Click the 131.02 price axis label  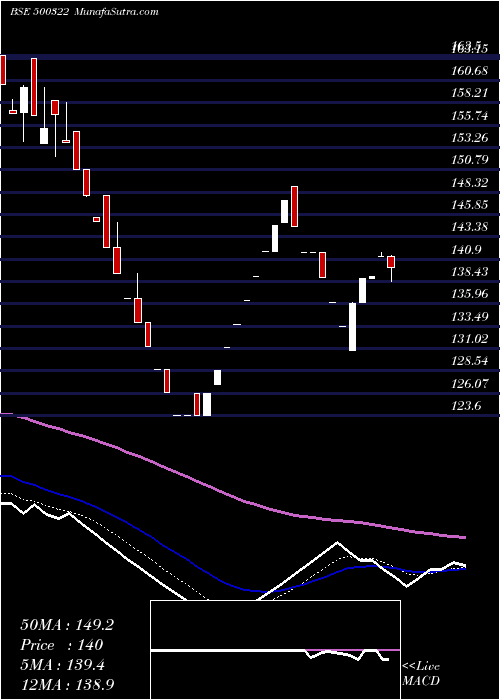pos(470,338)
